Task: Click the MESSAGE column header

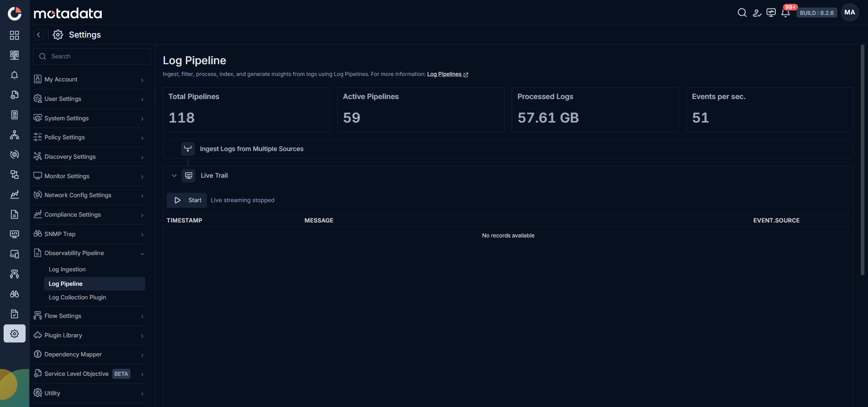Action: click(x=319, y=220)
